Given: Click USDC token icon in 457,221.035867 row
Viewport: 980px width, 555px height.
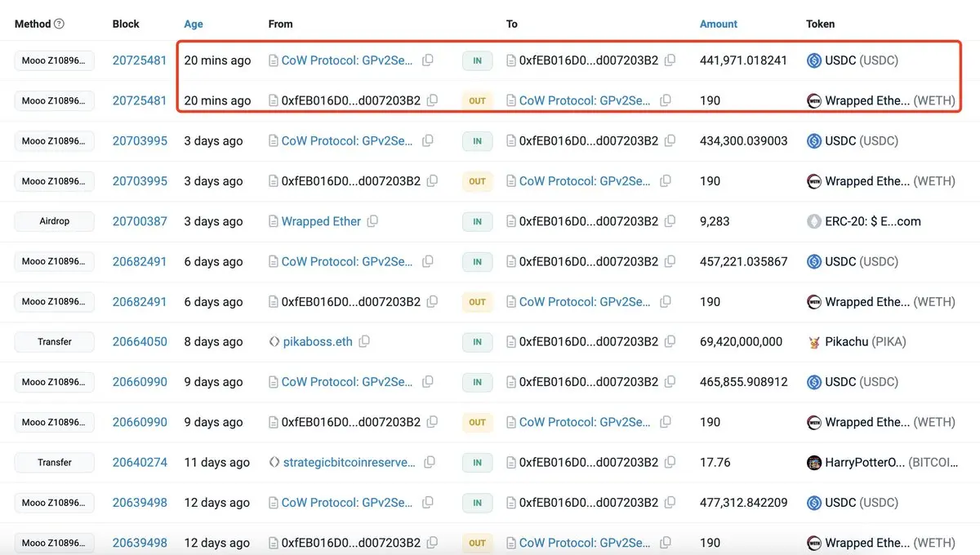Looking at the screenshot, I should click(813, 261).
